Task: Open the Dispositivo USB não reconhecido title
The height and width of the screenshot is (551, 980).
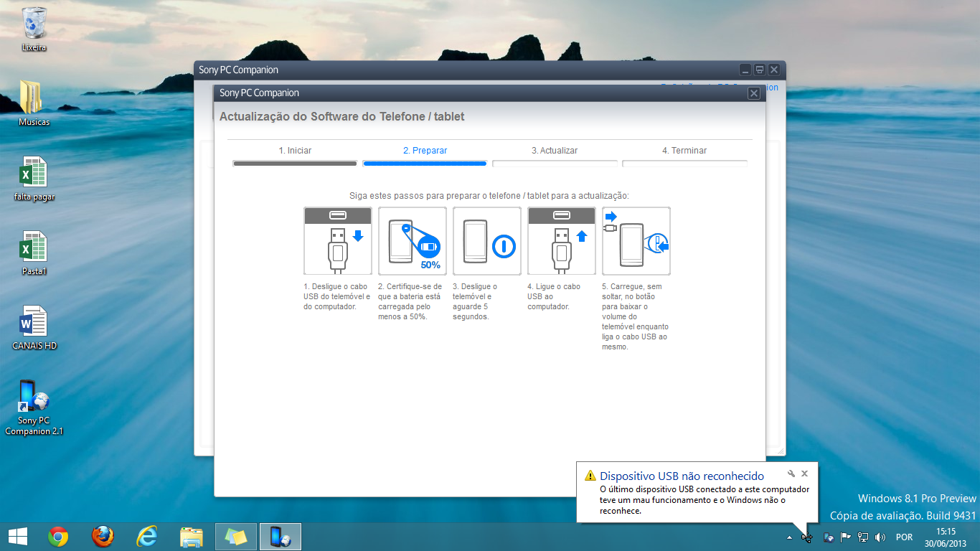Action: pos(682,476)
